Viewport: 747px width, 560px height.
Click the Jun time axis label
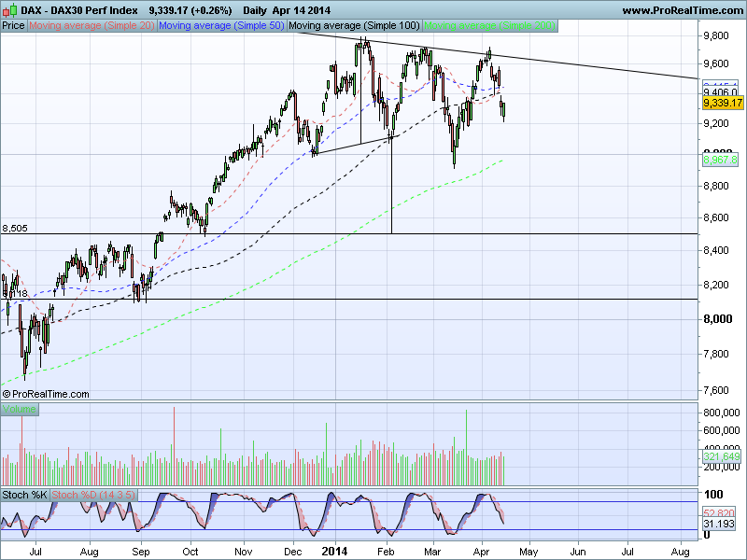click(578, 552)
